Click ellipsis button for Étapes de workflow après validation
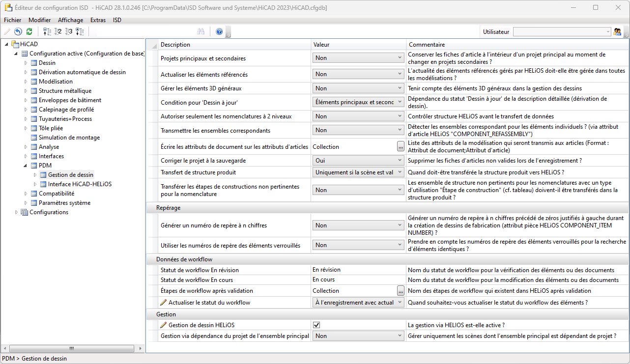 pos(401,291)
